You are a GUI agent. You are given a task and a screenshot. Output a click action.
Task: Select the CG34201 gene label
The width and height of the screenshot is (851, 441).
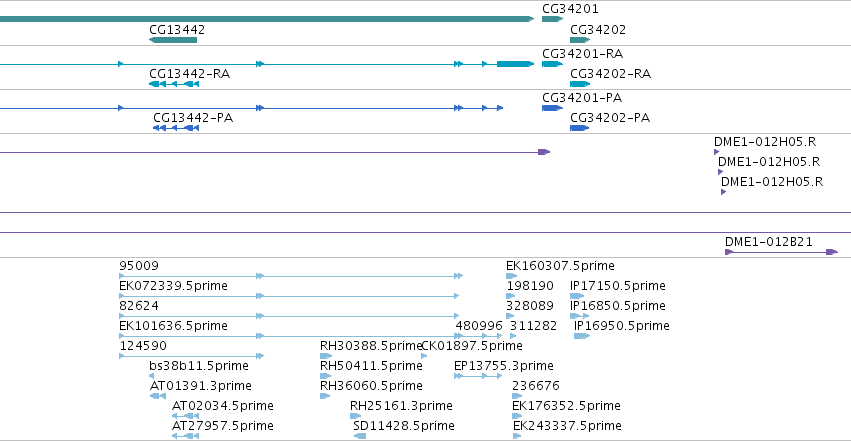570,9
